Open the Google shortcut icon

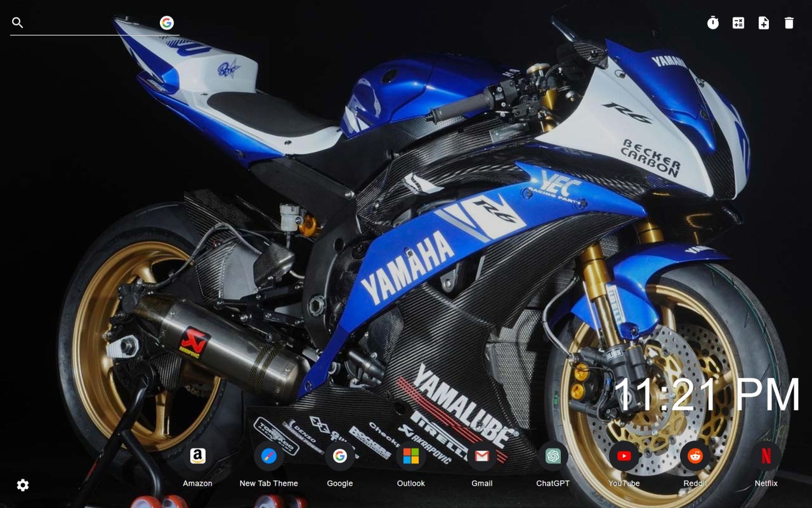coord(340,456)
